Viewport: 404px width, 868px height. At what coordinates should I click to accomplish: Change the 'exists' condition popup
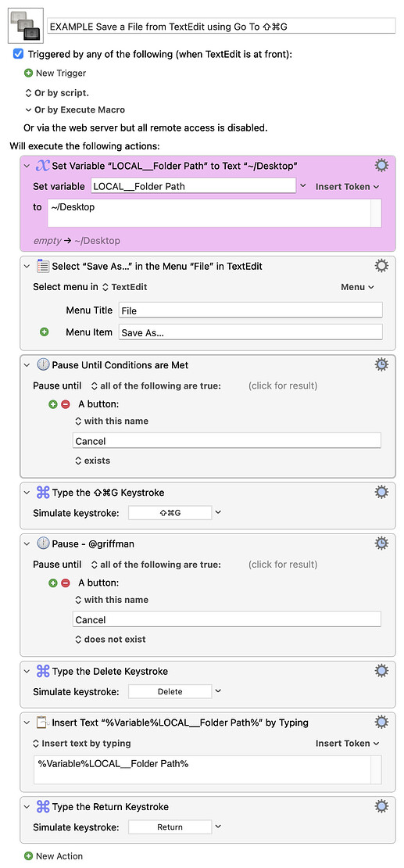click(92, 461)
